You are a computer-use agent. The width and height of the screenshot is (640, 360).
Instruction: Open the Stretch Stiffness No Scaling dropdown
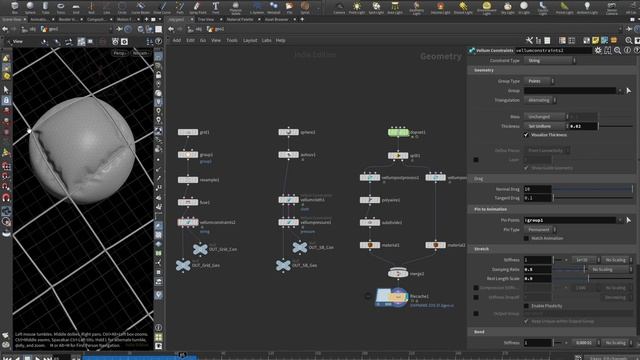[617, 260]
